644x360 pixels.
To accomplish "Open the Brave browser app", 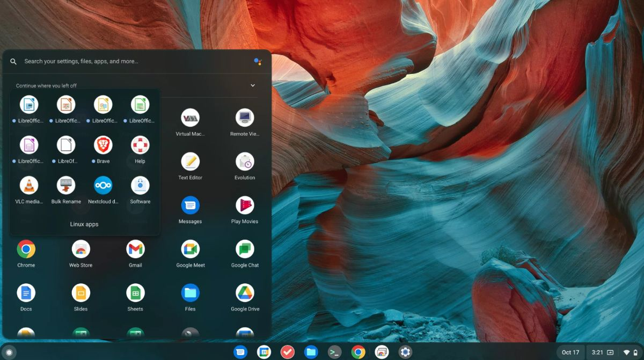I will pos(103,145).
